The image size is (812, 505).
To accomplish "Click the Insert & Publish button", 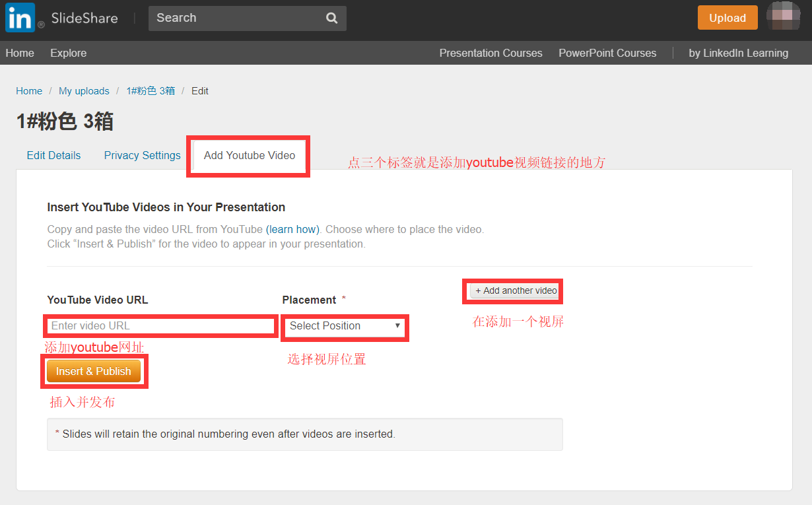I will 94,372.
